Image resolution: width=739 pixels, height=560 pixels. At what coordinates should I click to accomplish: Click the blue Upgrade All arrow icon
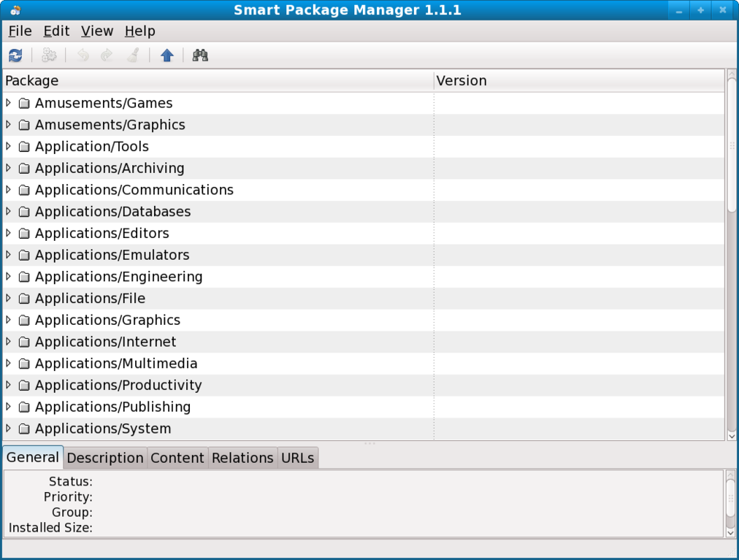click(167, 55)
